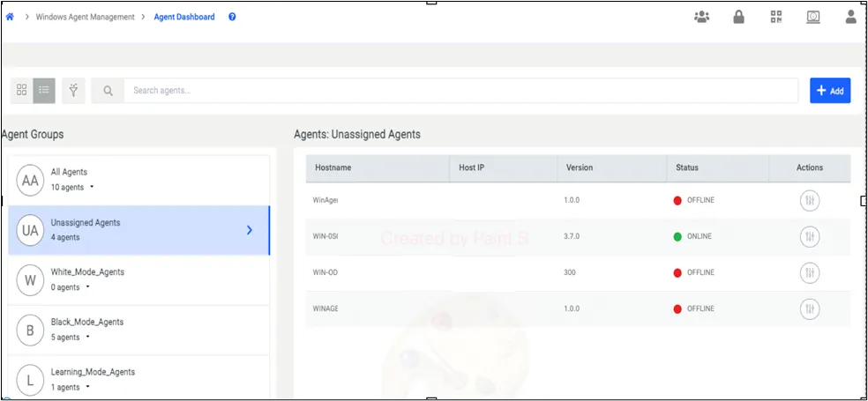Open the QR code icon in header
Screen dimensions: 868x401
tap(776, 17)
